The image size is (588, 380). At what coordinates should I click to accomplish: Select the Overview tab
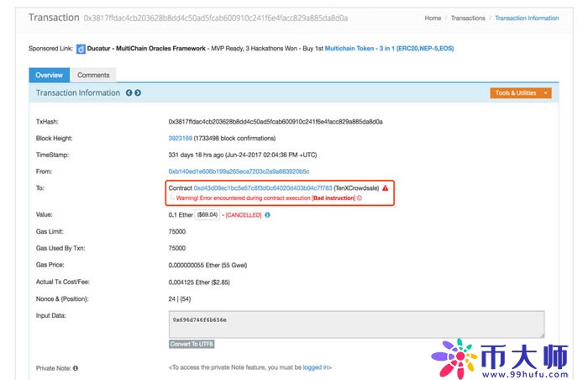[49, 75]
